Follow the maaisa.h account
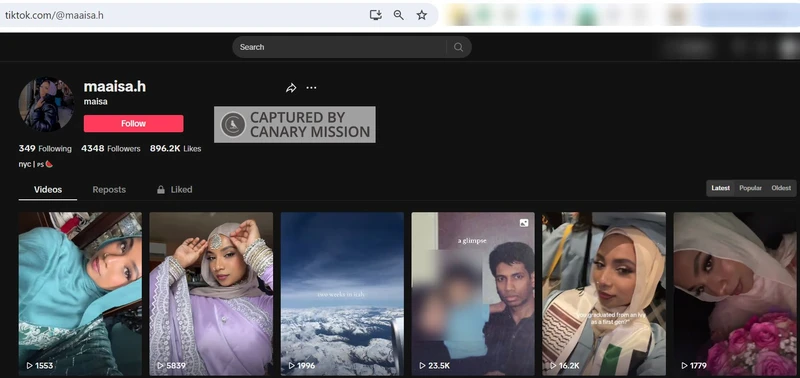Image resolution: width=800 pixels, height=378 pixels. click(134, 123)
